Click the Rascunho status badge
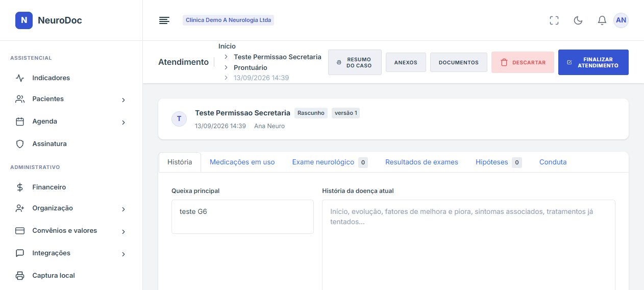The image size is (644, 290). tap(311, 113)
